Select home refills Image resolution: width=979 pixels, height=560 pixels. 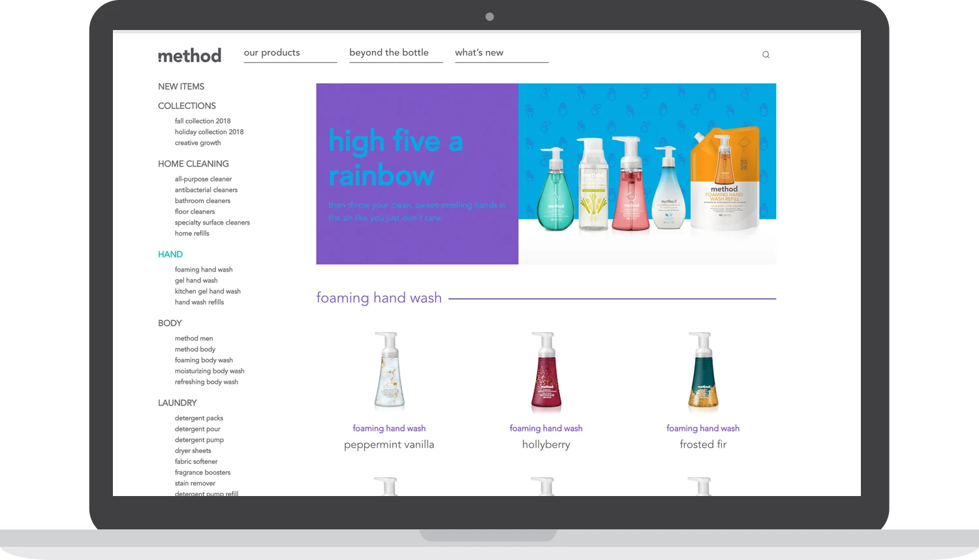pos(192,234)
